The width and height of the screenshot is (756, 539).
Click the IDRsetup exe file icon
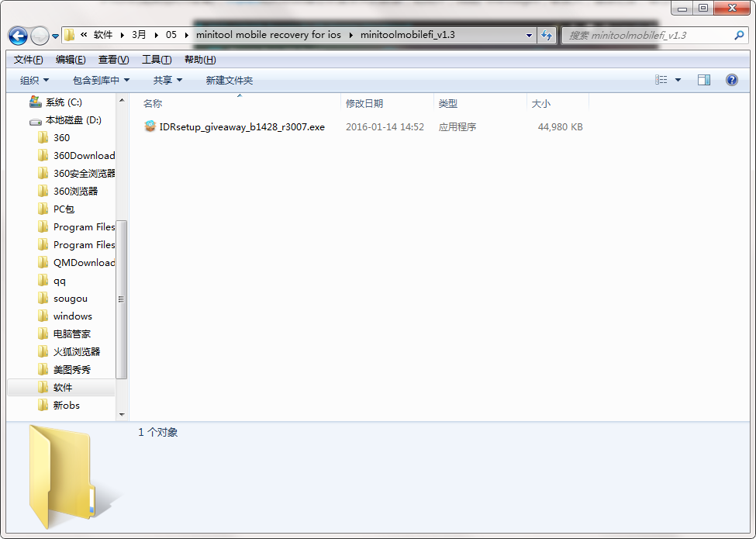[x=150, y=126]
